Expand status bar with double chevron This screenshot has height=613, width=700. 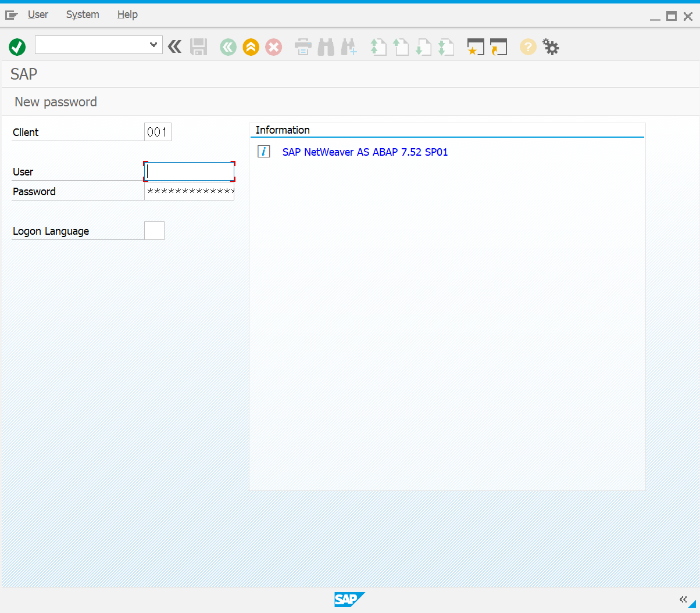click(x=683, y=599)
